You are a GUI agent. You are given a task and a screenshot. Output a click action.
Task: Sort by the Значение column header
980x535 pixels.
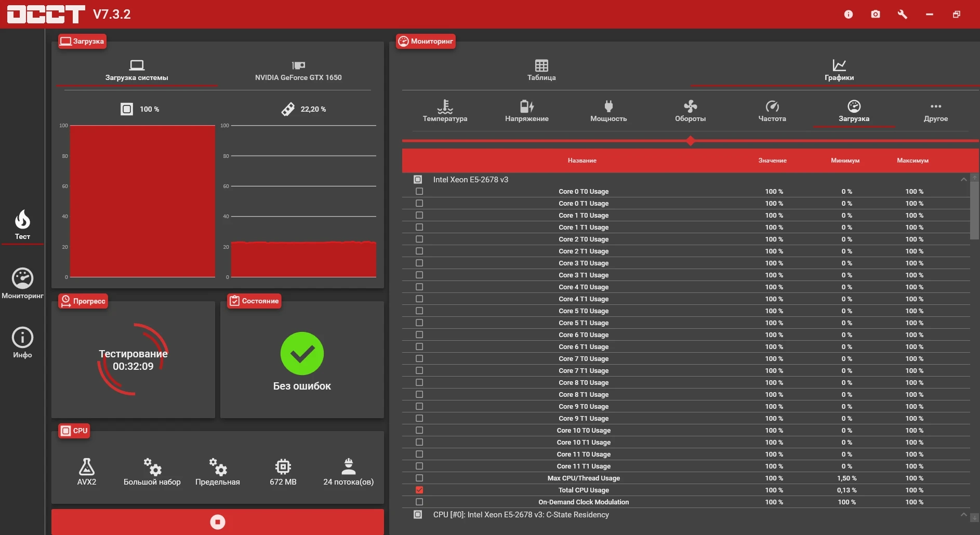[x=772, y=160]
